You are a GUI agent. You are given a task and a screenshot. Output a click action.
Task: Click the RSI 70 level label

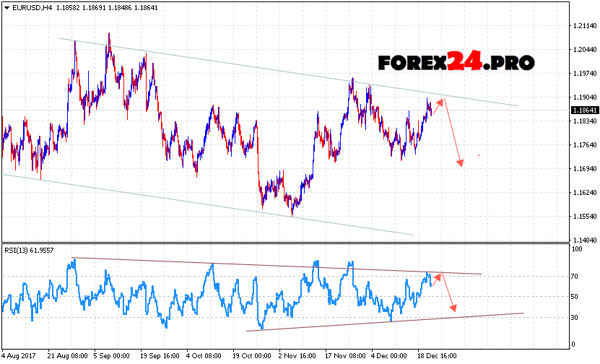pos(575,276)
